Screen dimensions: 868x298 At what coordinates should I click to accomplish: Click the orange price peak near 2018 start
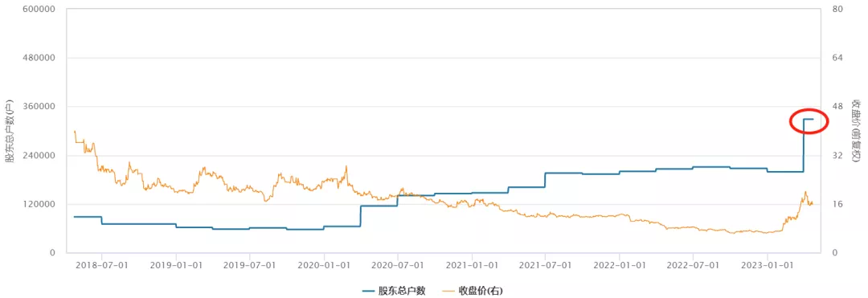click(x=75, y=132)
